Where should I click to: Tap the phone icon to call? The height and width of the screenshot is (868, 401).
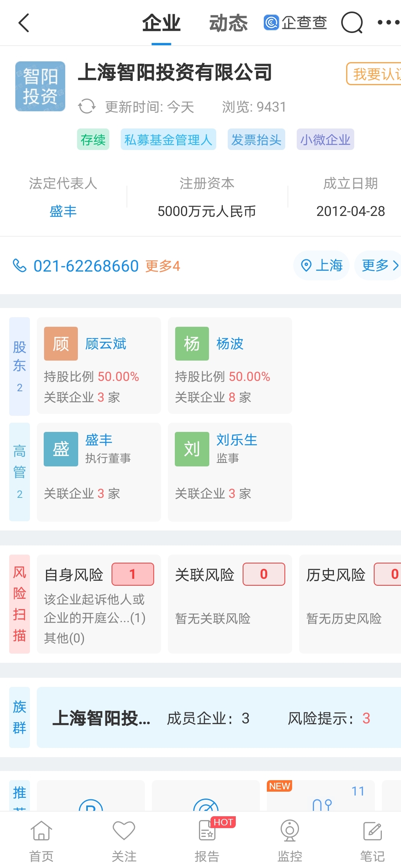20,265
